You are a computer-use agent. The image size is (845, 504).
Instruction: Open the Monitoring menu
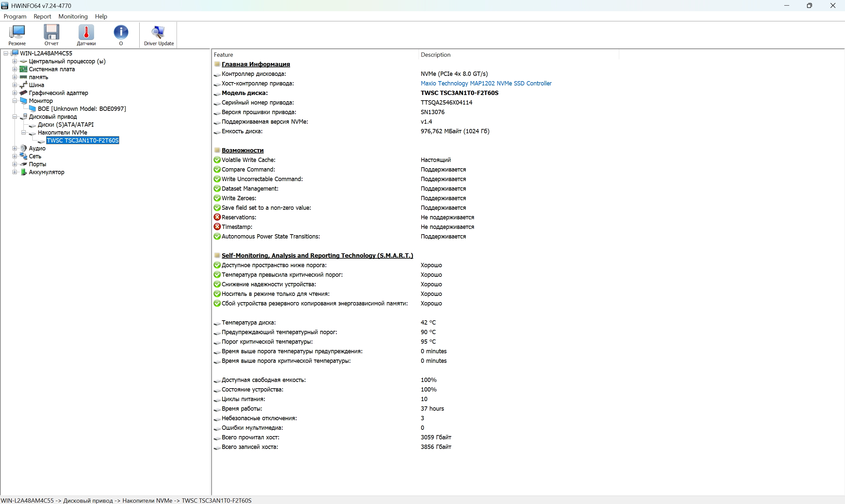(73, 16)
